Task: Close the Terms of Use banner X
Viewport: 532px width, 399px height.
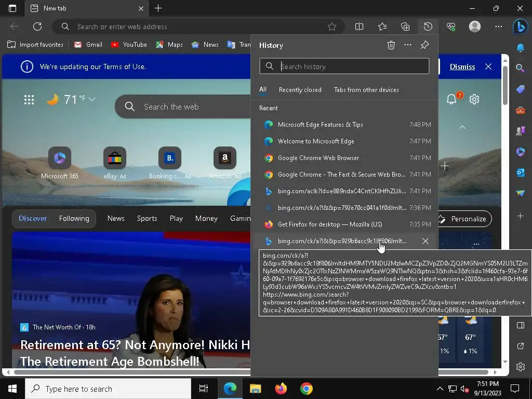Action: pyautogui.click(x=488, y=66)
